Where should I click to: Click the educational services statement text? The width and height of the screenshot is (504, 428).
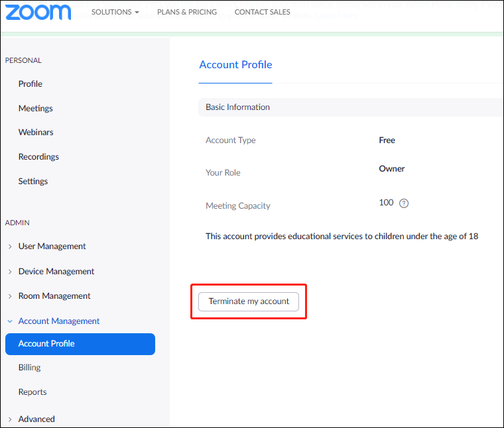coord(342,237)
